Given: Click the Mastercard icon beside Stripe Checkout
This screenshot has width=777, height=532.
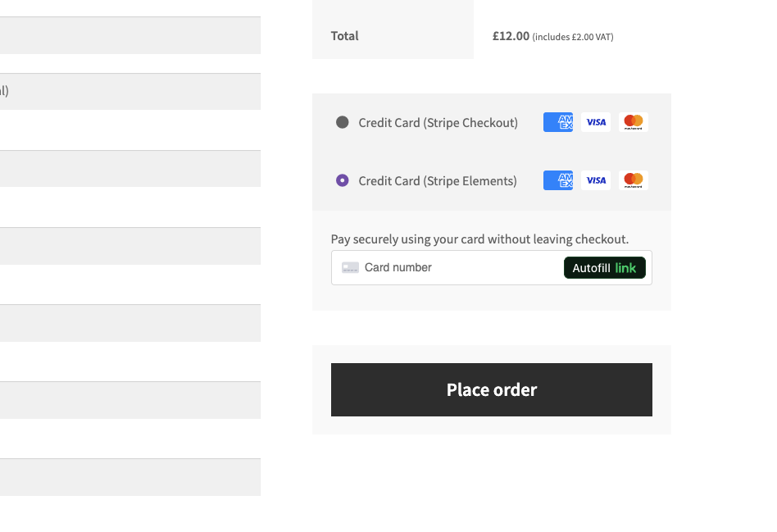Looking at the screenshot, I should (634, 122).
